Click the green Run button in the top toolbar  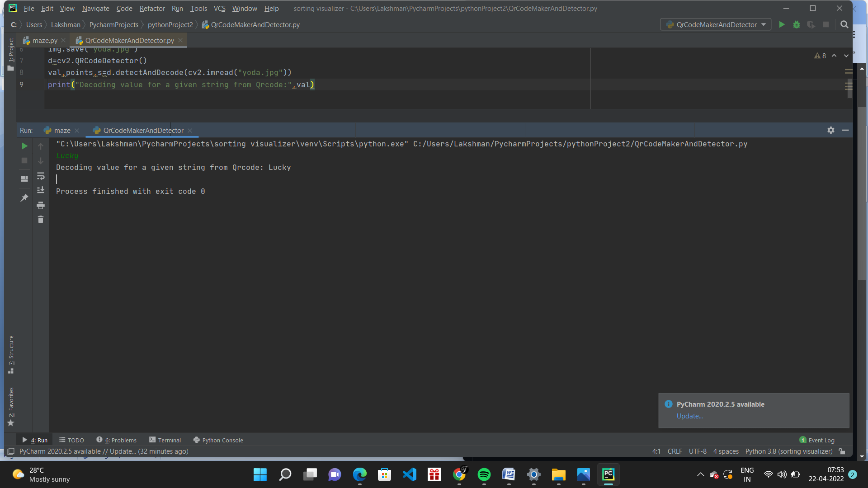(x=782, y=25)
